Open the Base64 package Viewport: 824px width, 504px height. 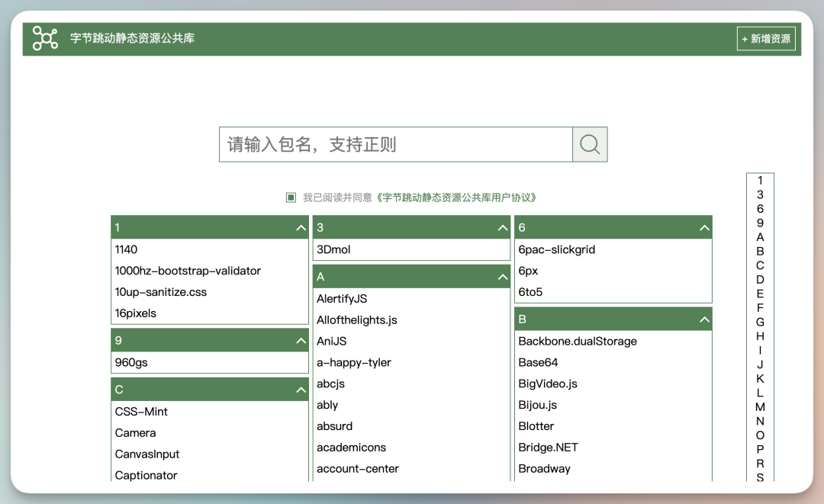coord(538,363)
